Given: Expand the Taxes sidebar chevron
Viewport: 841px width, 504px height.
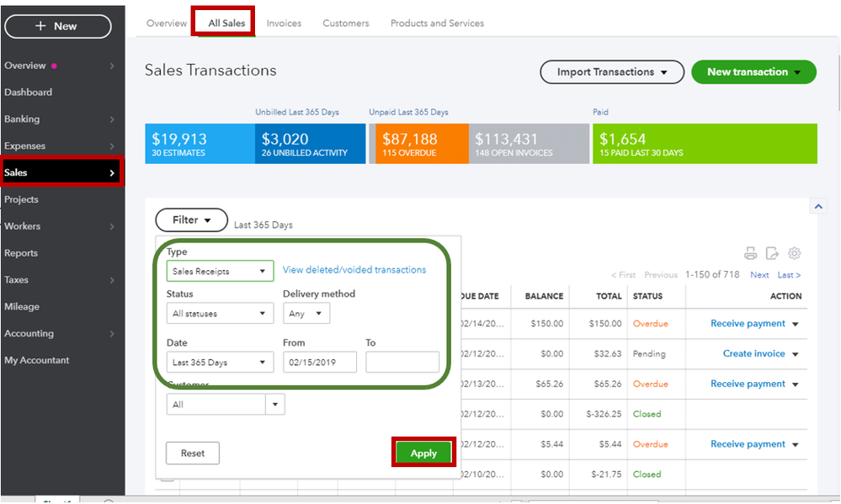Looking at the screenshot, I should point(112,280).
